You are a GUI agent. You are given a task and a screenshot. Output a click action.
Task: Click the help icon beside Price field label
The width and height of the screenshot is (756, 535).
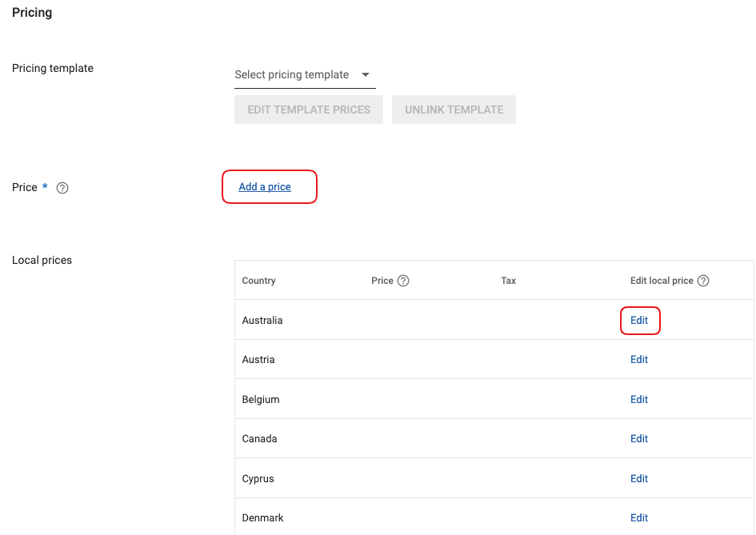click(x=62, y=188)
